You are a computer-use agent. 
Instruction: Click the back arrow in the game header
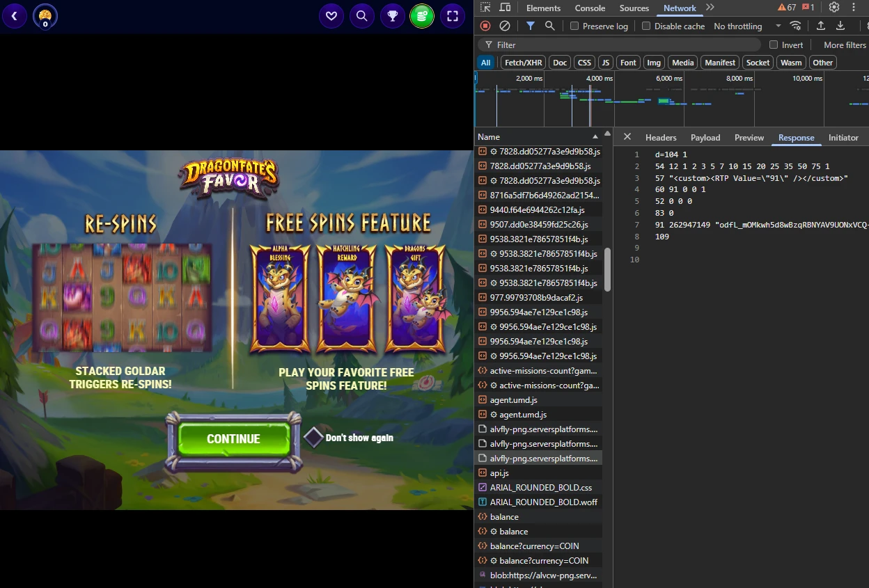click(x=15, y=15)
